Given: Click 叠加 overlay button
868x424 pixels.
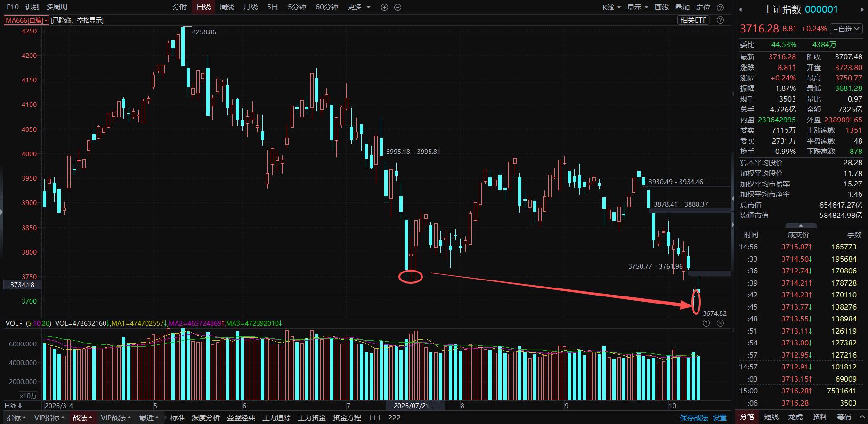Looking at the screenshot, I should pyautogui.click(x=682, y=7).
